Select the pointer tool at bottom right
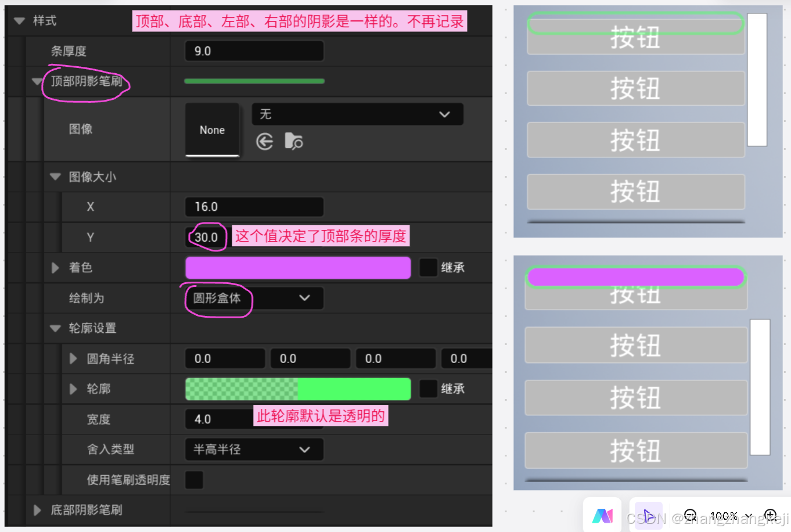 tap(648, 515)
